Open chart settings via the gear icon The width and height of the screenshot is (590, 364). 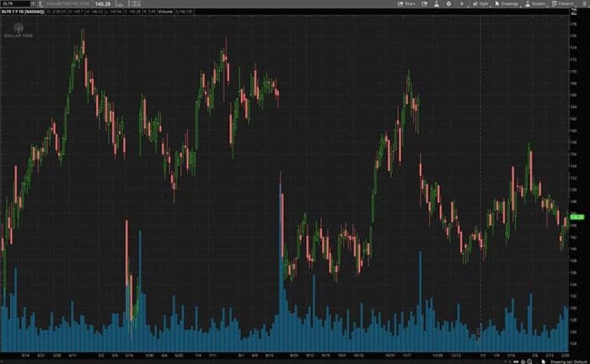coord(448,3)
